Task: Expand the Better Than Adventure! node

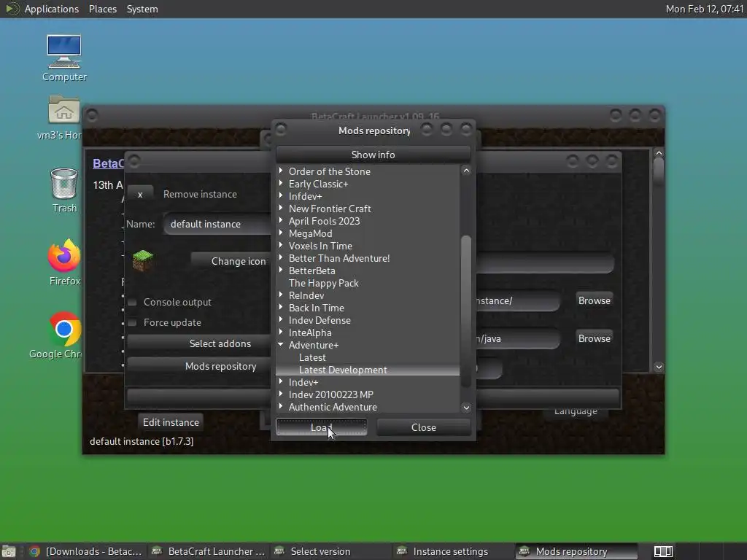Action: 281,257
